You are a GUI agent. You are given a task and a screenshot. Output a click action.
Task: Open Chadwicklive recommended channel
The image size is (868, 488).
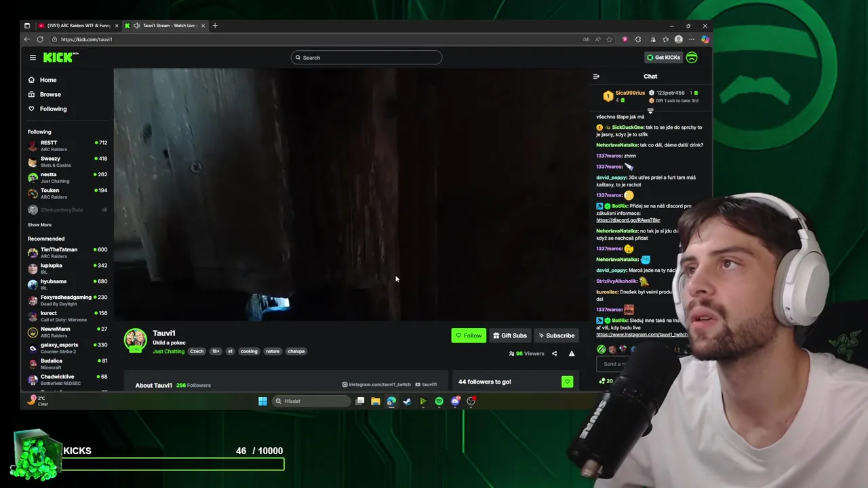67,380
